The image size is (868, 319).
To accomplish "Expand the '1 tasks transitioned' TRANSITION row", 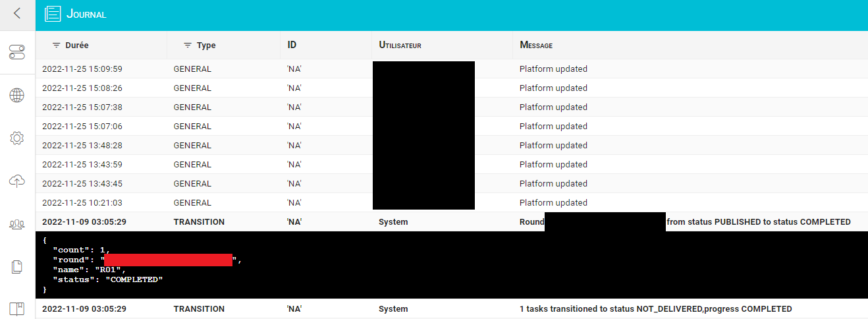I will [452, 309].
